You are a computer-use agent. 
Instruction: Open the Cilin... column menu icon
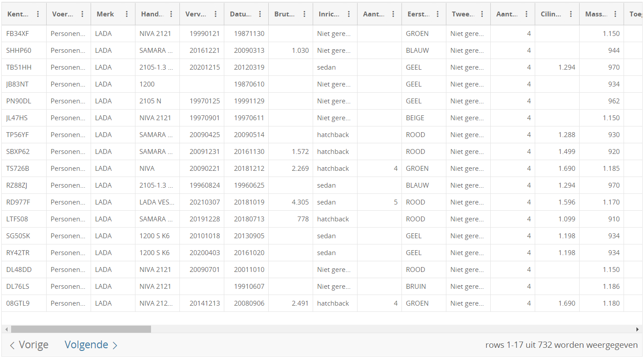point(571,14)
